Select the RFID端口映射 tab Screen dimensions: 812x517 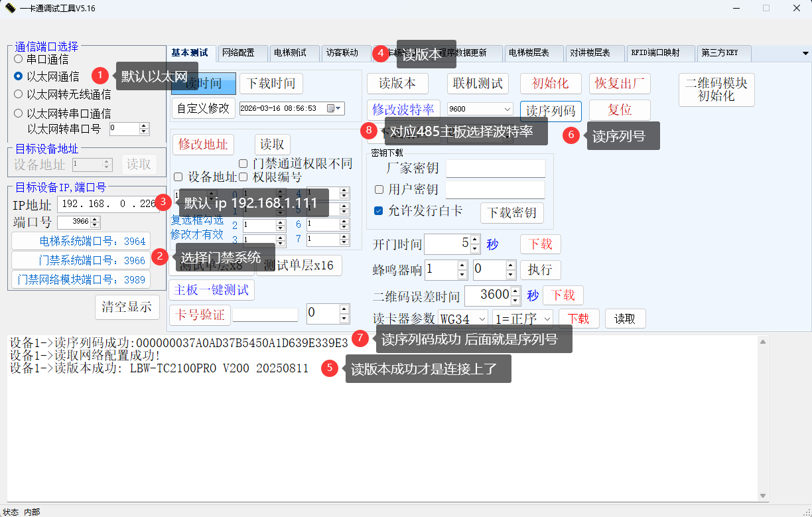(x=661, y=53)
